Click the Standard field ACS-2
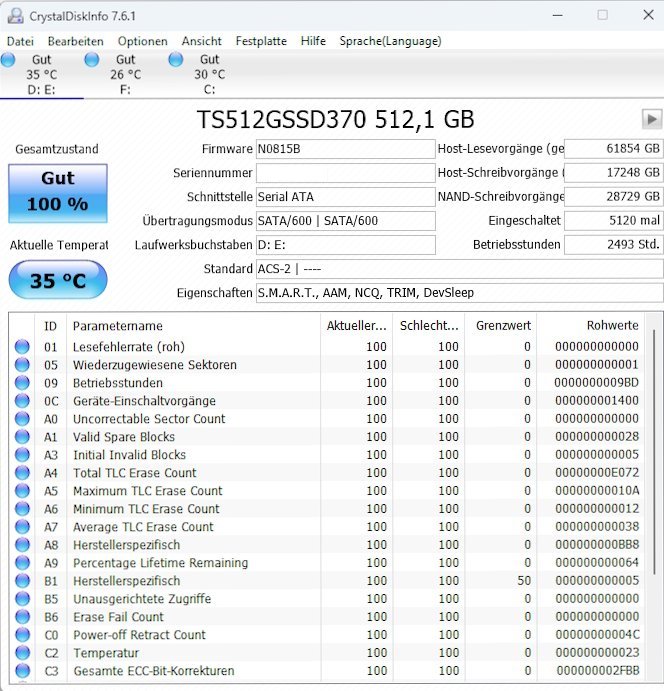The width and height of the screenshot is (664, 691). pyautogui.click(x=459, y=269)
